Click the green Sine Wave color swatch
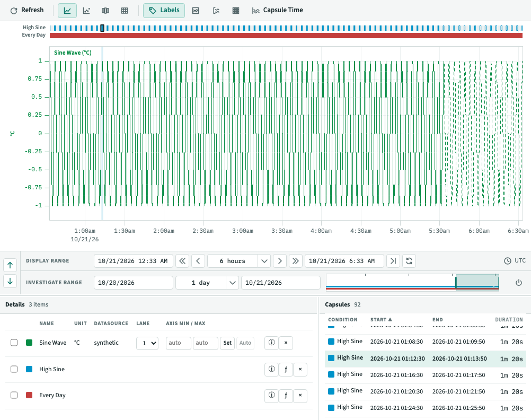Screen dimensions: 531x420 click(29, 343)
